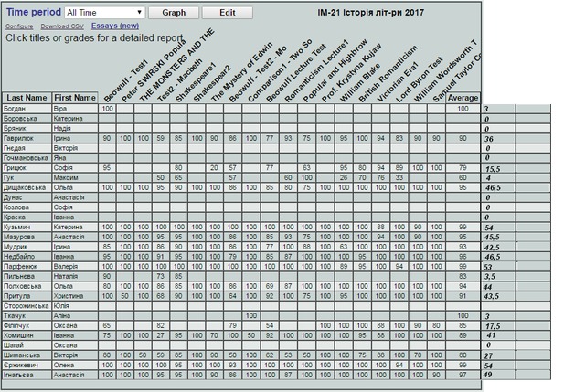Open the Configure link
Screen dimensions: 564x392
coord(19,26)
